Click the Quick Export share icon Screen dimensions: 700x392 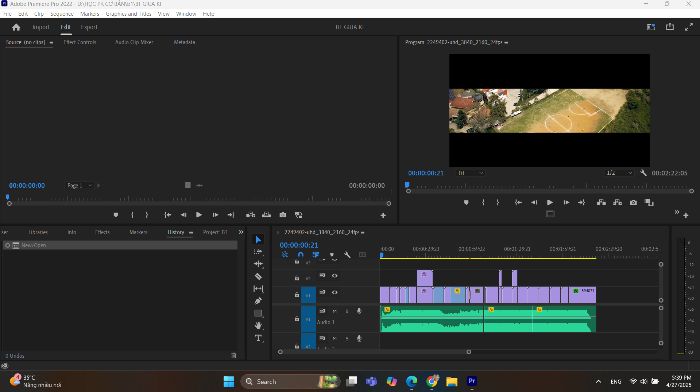[x=670, y=27]
